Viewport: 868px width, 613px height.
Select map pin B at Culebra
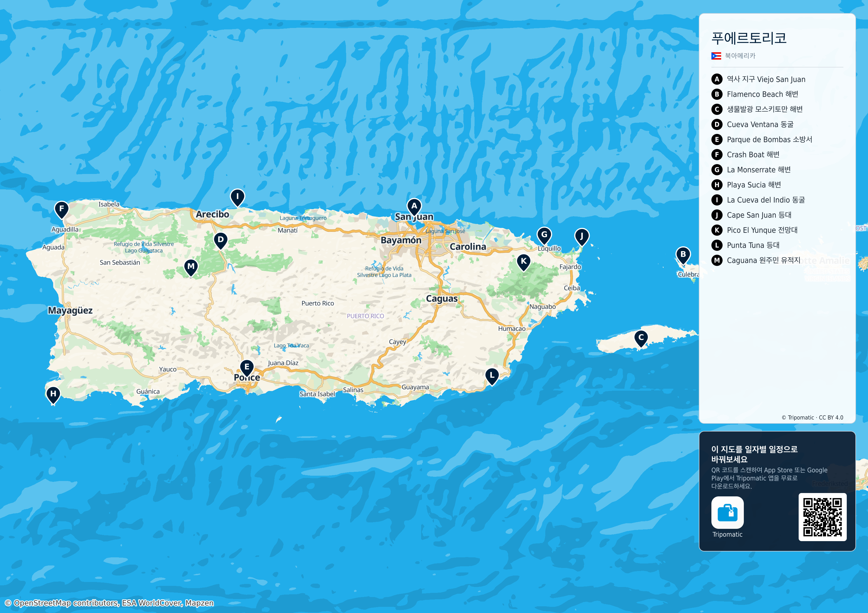coord(683,255)
